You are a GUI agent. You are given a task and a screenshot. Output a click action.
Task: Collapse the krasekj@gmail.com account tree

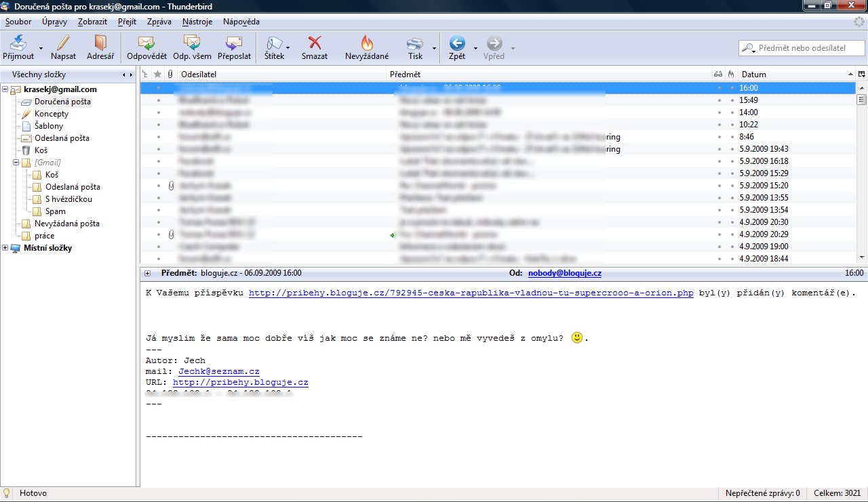pos(5,89)
